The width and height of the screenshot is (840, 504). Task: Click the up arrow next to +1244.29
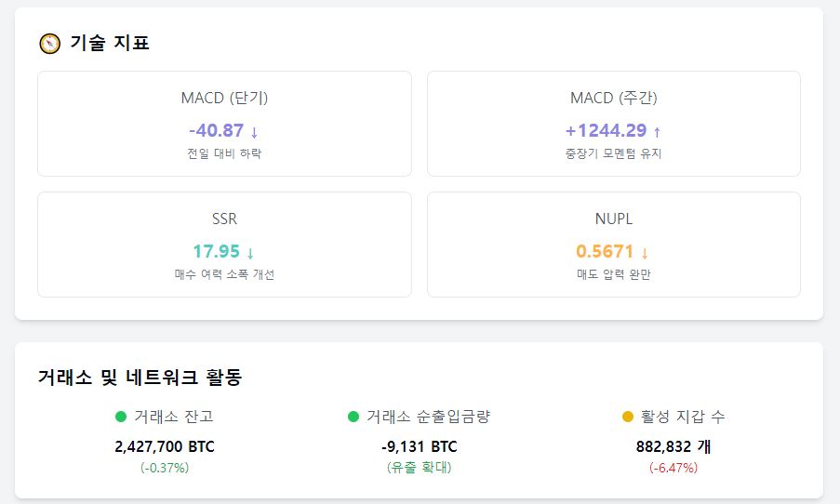coord(657,132)
